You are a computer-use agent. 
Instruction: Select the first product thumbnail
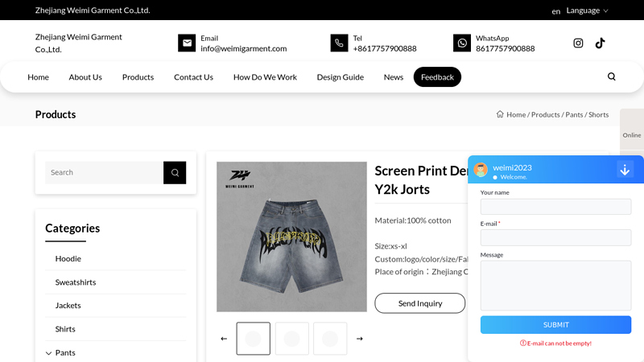click(253, 339)
